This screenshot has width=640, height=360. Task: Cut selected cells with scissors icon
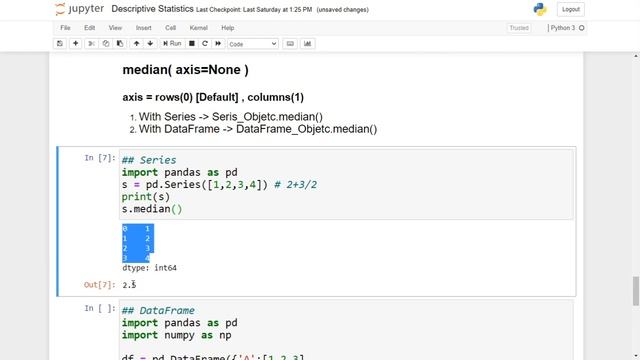click(91, 44)
